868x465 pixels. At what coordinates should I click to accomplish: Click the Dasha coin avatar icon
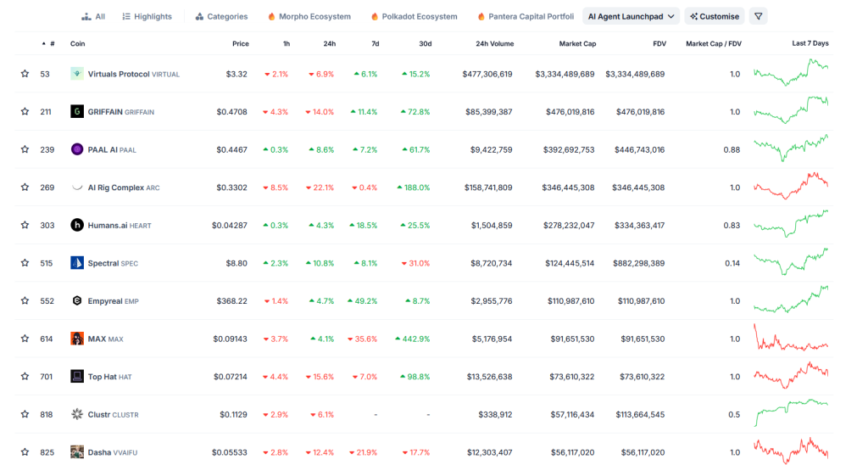(x=77, y=451)
